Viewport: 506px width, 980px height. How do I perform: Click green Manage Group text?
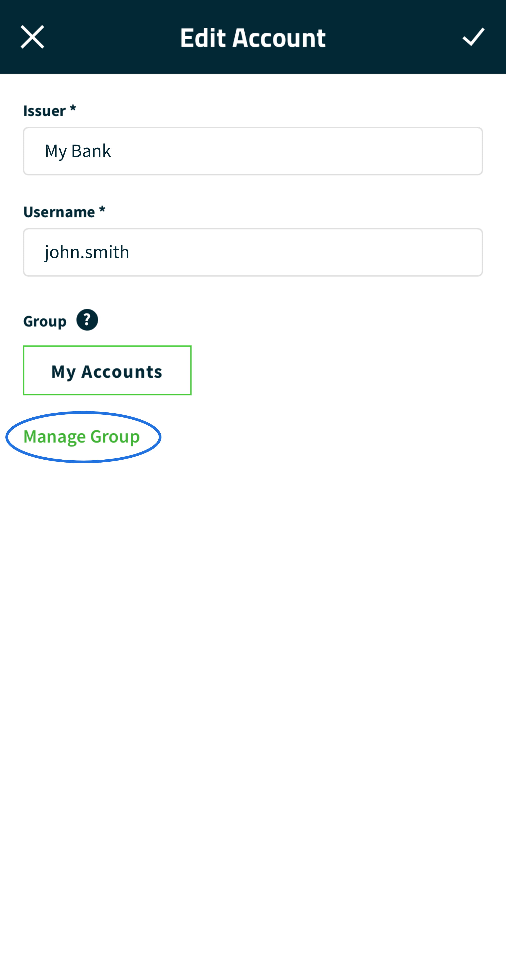tap(82, 437)
